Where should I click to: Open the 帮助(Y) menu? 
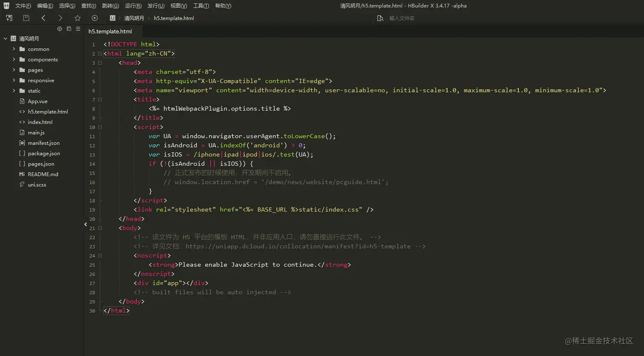[x=223, y=6]
